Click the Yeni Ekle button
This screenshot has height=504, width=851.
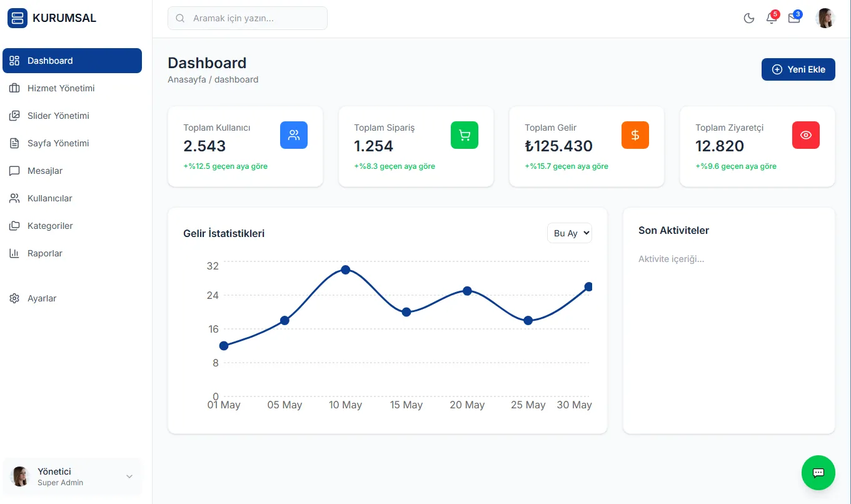798,69
